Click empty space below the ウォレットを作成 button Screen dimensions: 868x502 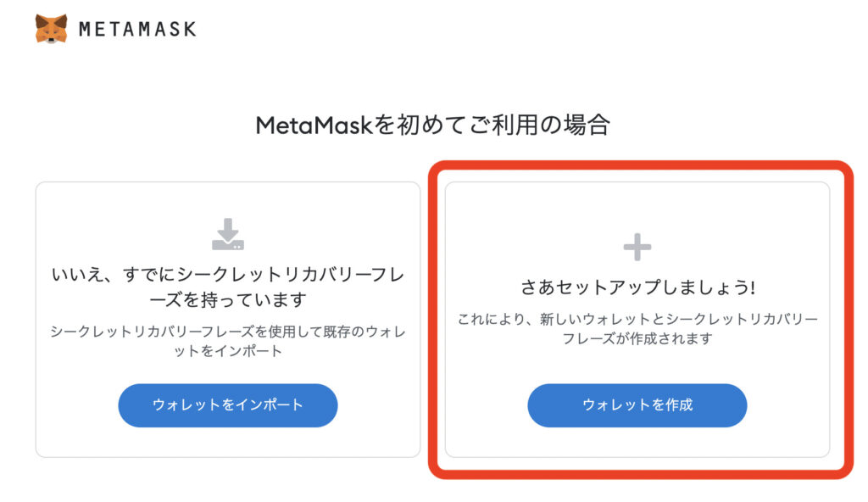(x=637, y=441)
